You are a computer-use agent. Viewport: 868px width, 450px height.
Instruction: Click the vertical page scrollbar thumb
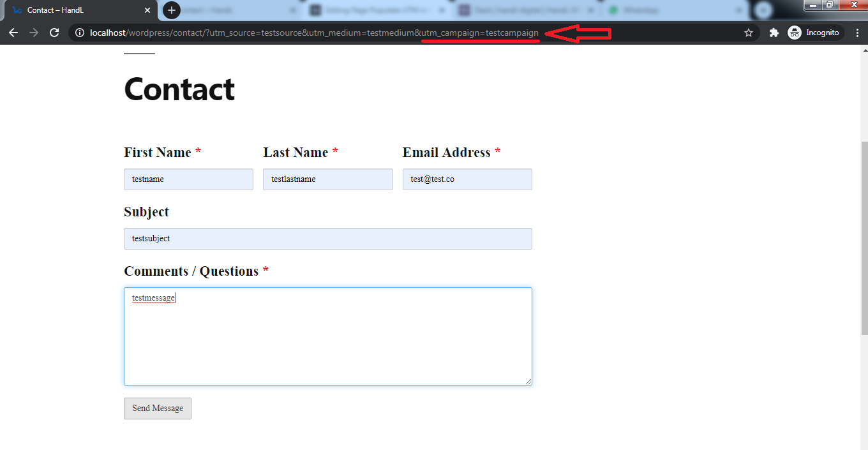click(864, 236)
